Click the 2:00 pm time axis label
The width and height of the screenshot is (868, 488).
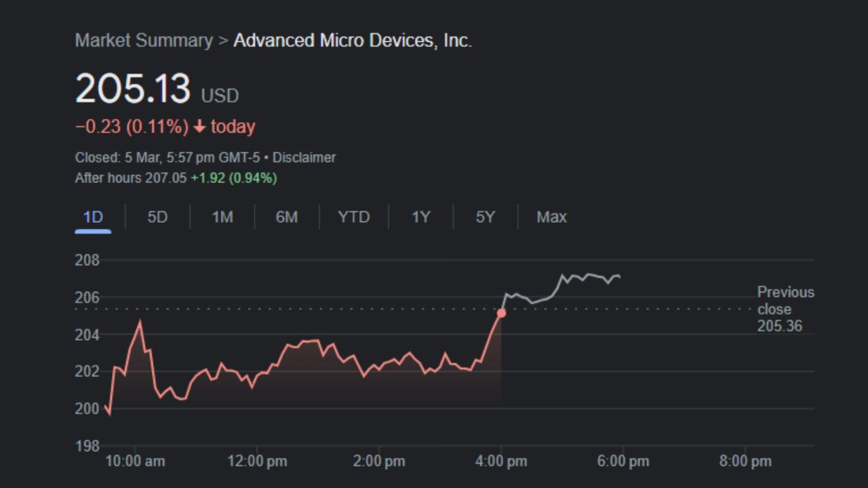(379, 462)
